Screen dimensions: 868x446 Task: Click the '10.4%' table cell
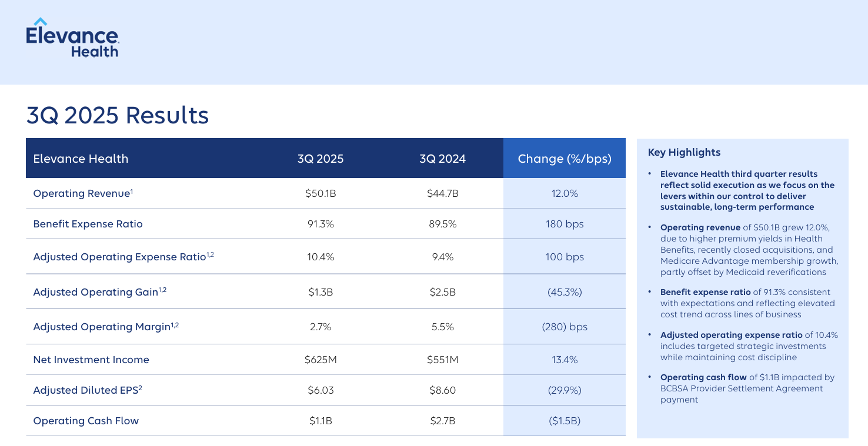coord(321,257)
